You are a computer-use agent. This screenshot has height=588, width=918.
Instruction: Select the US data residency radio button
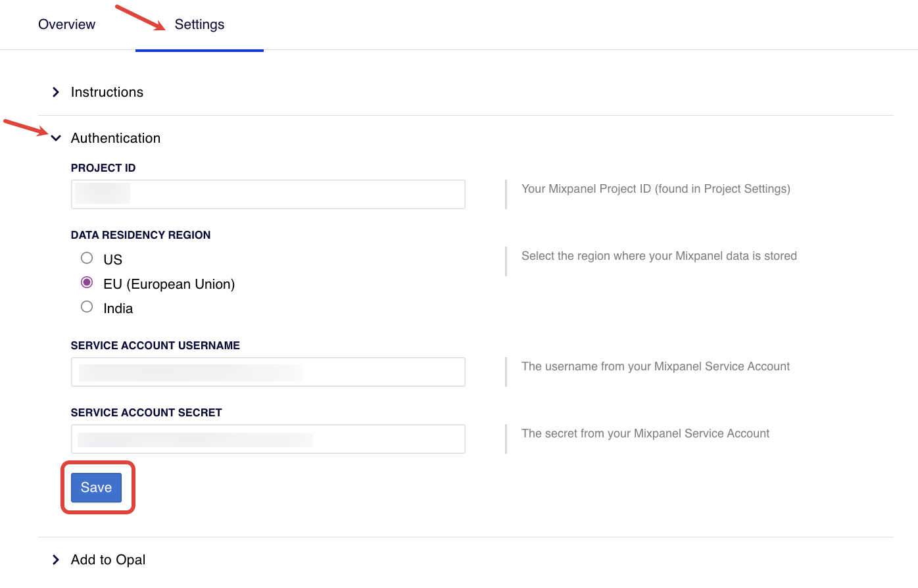(87, 258)
